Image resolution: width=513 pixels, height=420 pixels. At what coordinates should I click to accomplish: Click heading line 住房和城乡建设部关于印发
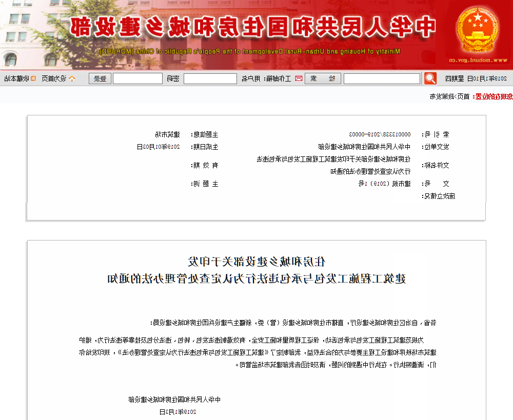(256, 262)
